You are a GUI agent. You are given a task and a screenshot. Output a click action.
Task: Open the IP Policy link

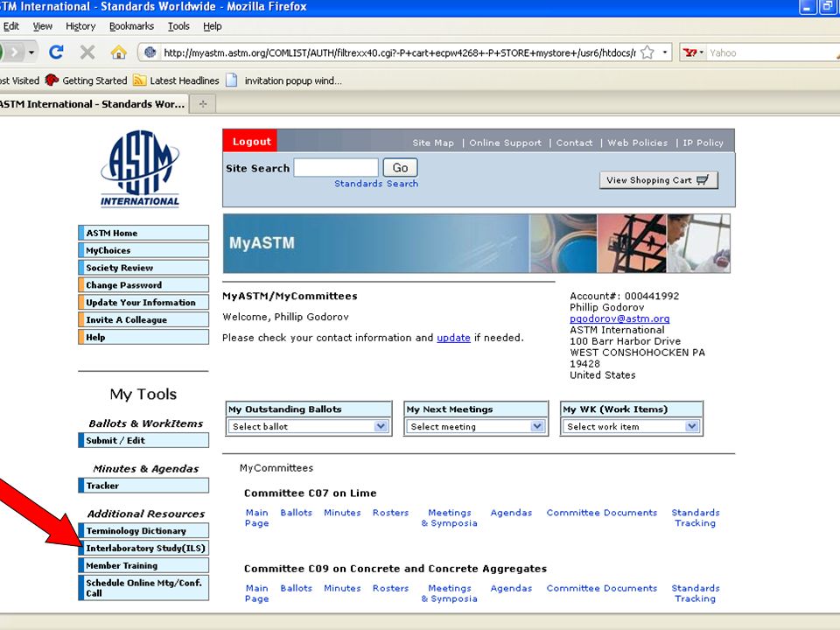703,143
